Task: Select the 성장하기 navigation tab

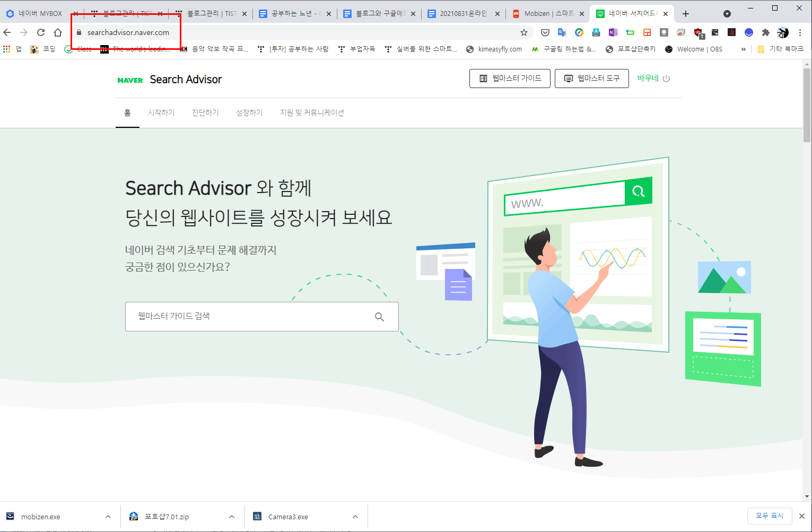Action: tap(249, 112)
